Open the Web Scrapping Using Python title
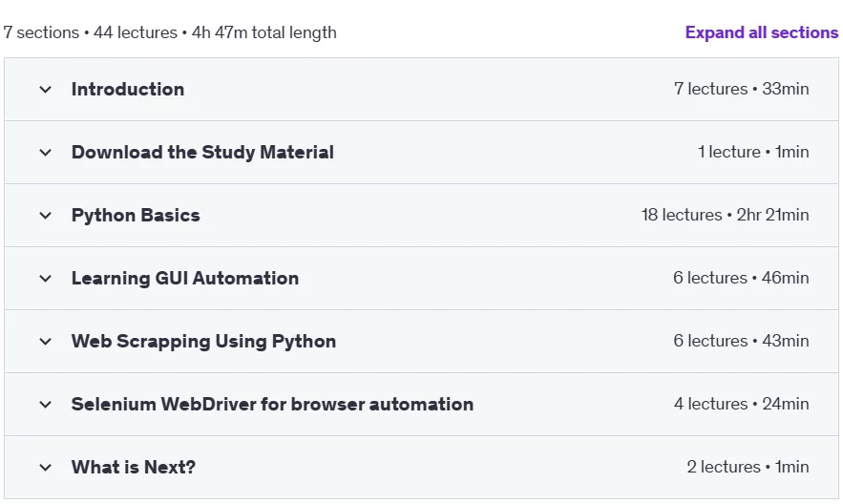Screen dimensions: 843x504 tap(203, 341)
